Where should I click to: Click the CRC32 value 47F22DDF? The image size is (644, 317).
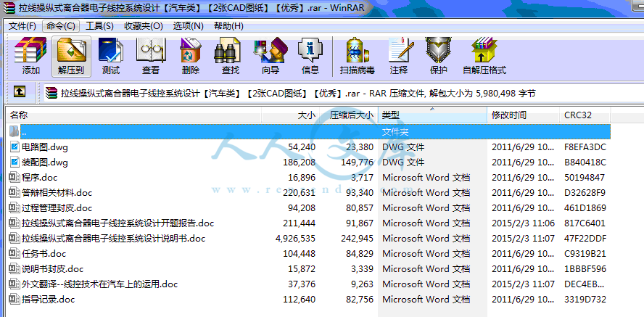pyautogui.click(x=585, y=239)
